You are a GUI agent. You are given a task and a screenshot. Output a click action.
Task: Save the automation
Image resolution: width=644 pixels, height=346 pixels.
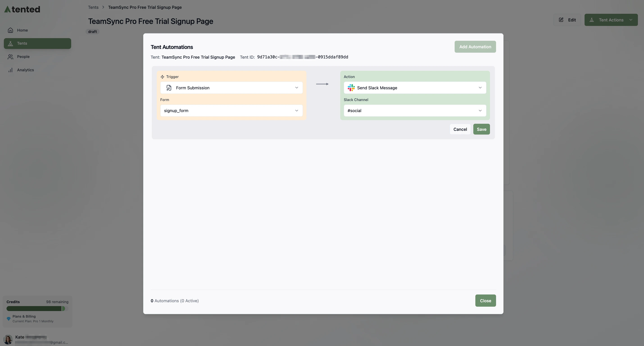tap(481, 129)
